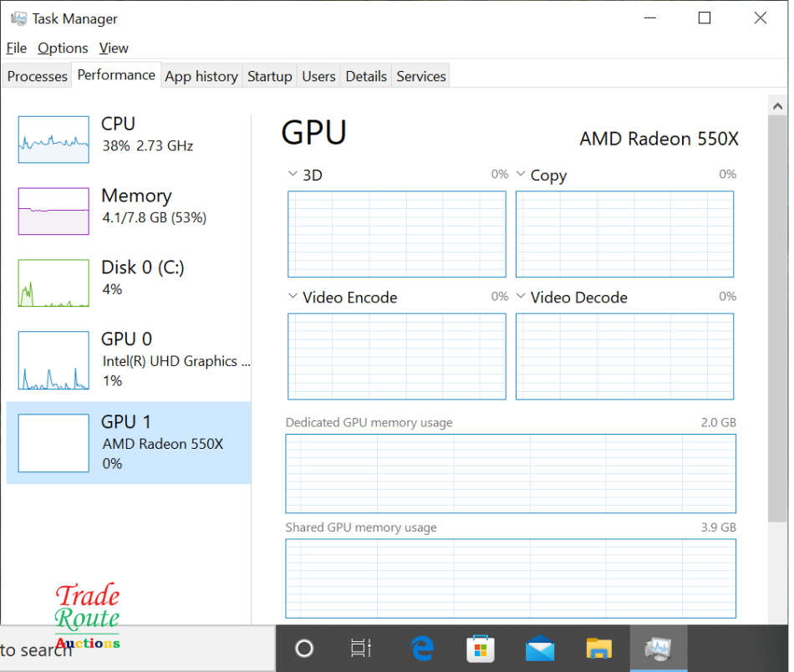Open the Options menu
Image resolution: width=794 pixels, height=672 pixels.
[x=63, y=48]
